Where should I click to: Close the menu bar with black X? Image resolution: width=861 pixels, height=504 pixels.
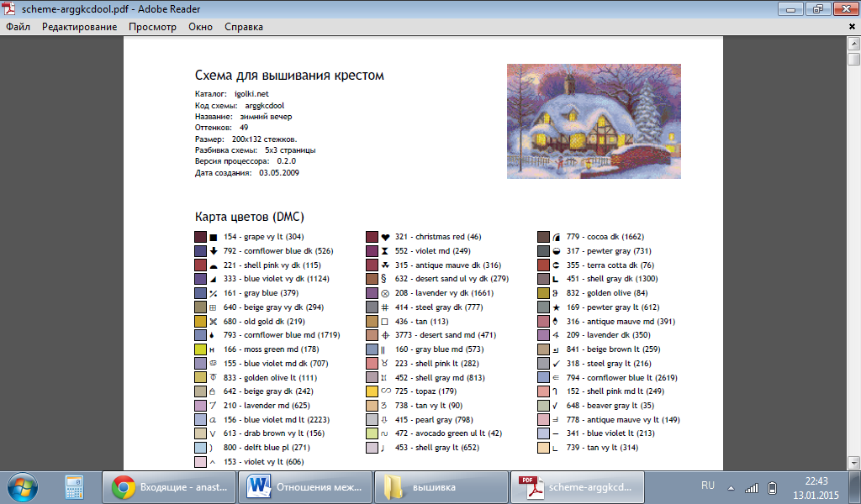[851, 27]
